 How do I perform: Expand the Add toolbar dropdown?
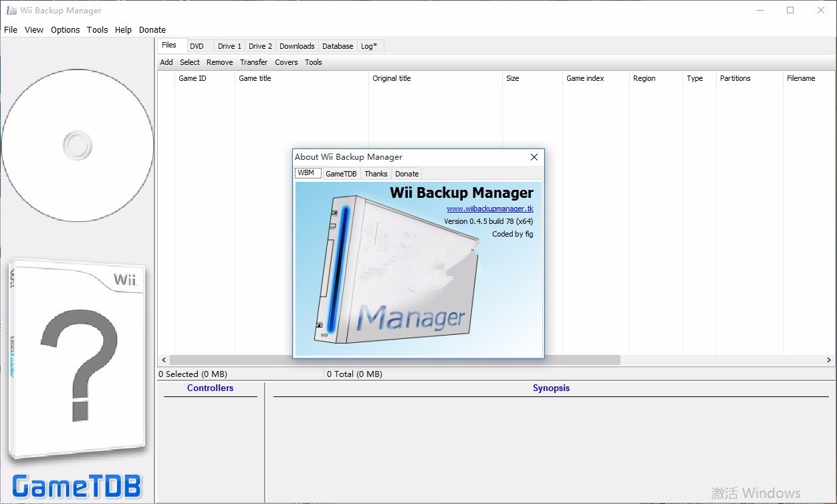[166, 62]
